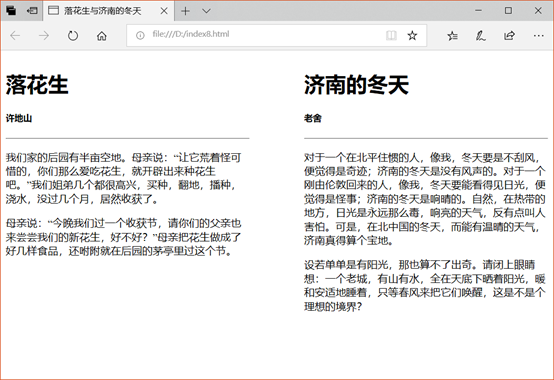
Task: Click paragraph starting 母亲说："今晚我们过一个收获节
Action: click(x=124, y=237)
